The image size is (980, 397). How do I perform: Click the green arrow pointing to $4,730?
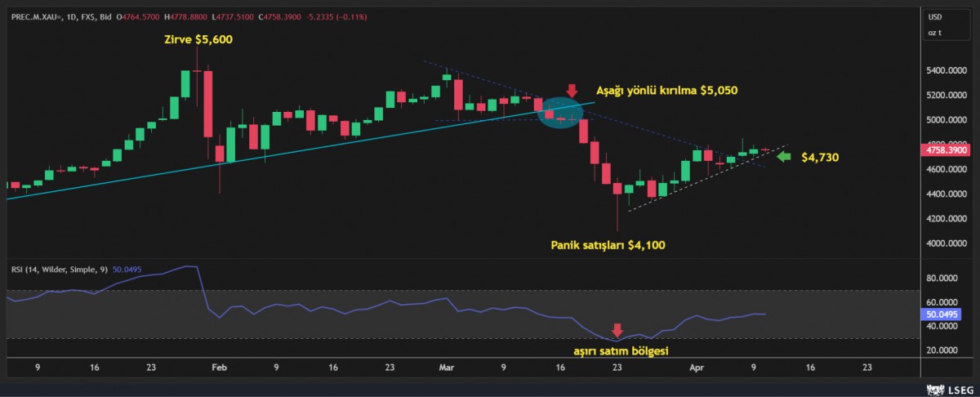tap(783, 157)
